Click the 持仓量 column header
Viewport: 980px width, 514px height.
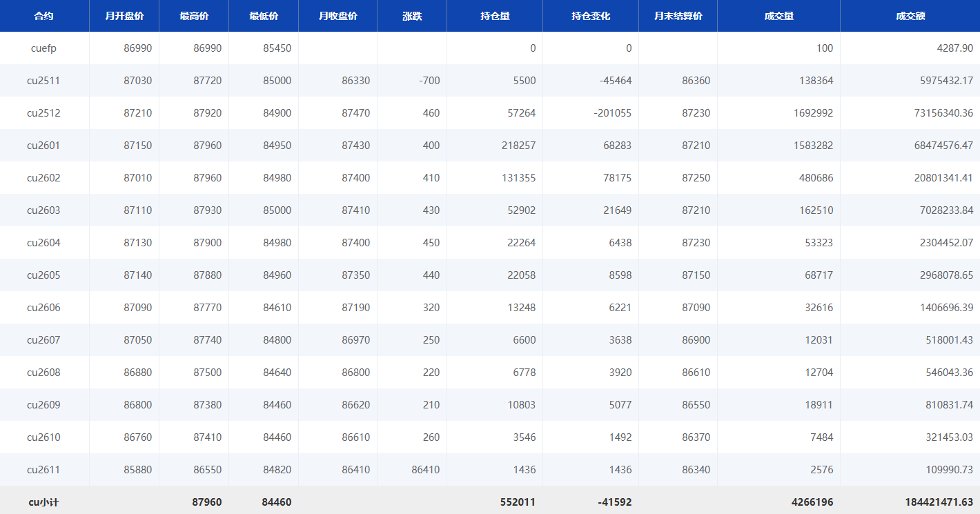pyautogui.click(x=494, y=16)
